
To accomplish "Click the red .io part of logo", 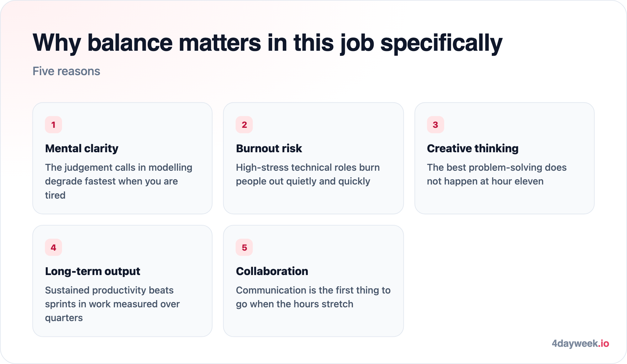I will coord(603,343).
